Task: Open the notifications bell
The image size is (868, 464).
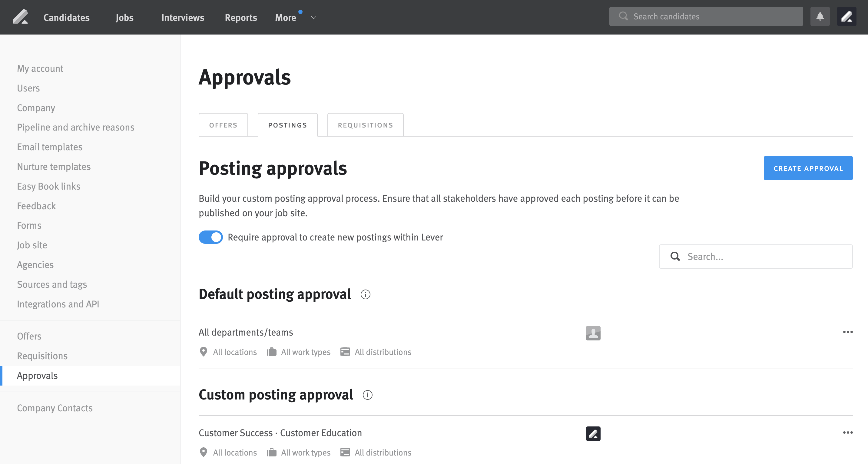Action: point(820,16)
